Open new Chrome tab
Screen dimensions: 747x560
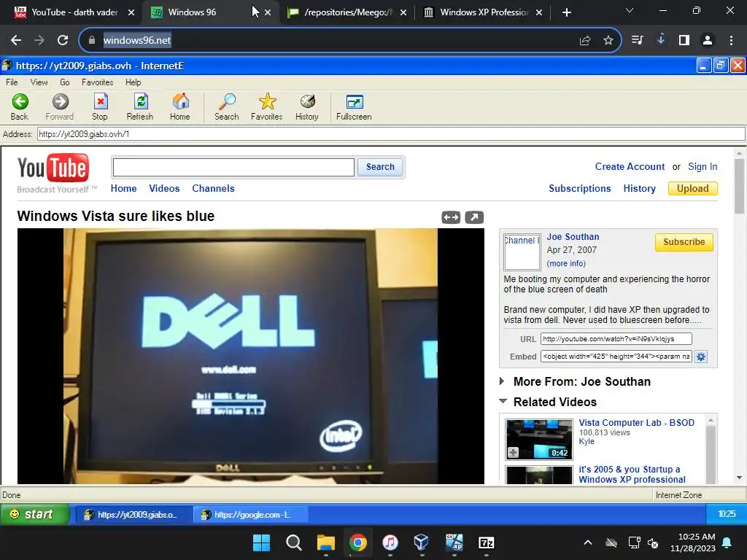pos(566,12)
